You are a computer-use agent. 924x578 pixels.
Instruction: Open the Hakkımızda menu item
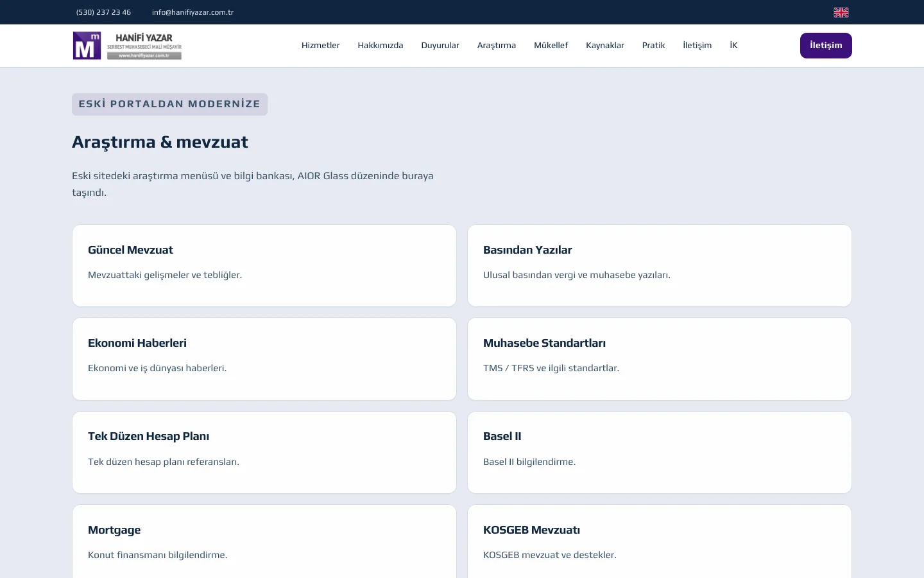(381, 46)
